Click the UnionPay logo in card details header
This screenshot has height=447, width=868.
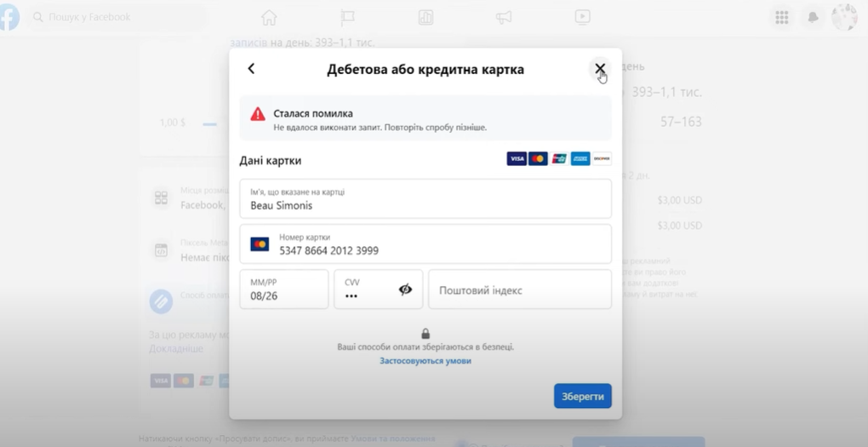point(559,159)
